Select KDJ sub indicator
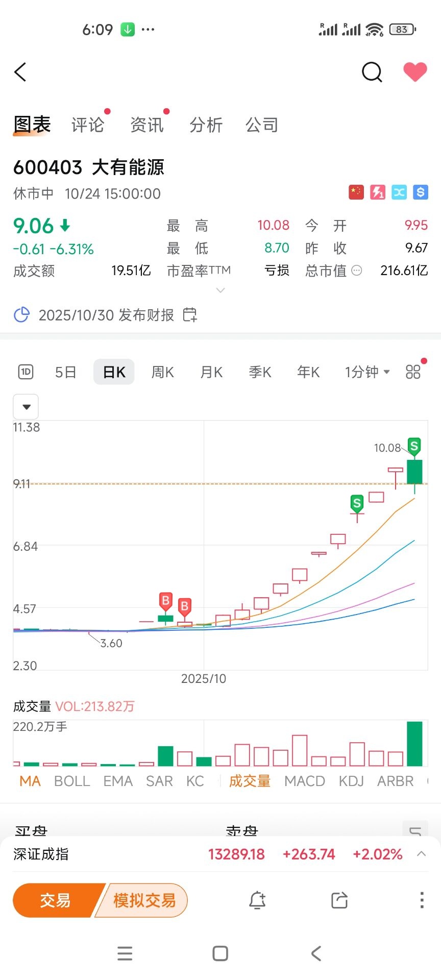The width and height of the screenshot is (441, 980). pos(351,781)
